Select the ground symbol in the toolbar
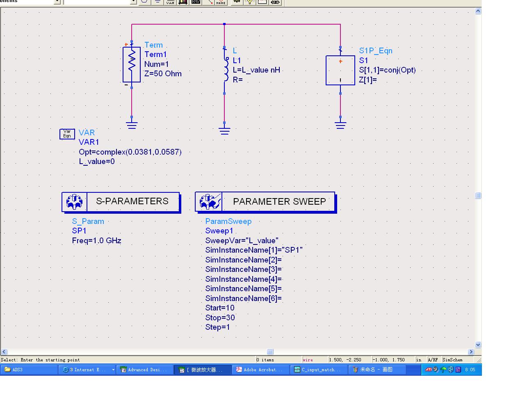The height and width of the screenshot is (420, 525). (157, 2)
